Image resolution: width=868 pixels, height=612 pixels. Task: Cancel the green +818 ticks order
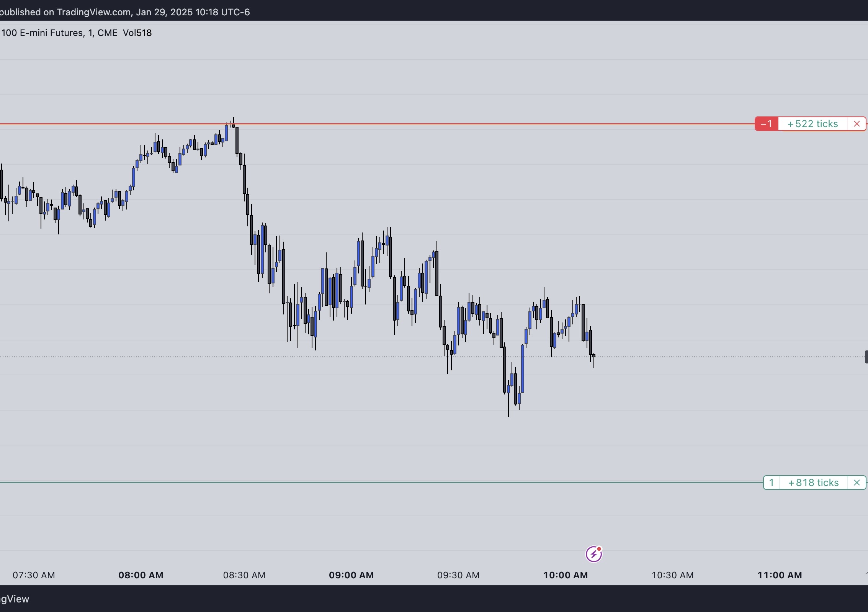click(857, 483)
